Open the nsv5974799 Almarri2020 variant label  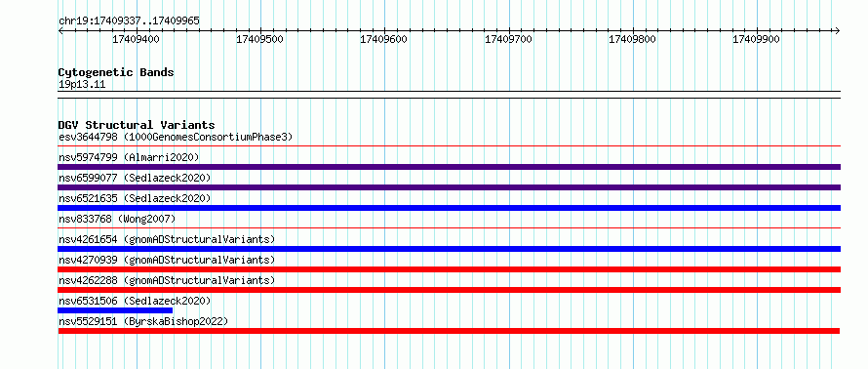click(x=129, y=157)
